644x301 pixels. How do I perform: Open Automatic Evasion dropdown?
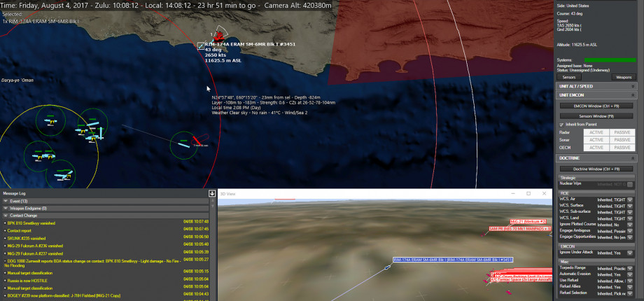pyautogui.click(x=629, y=274)
